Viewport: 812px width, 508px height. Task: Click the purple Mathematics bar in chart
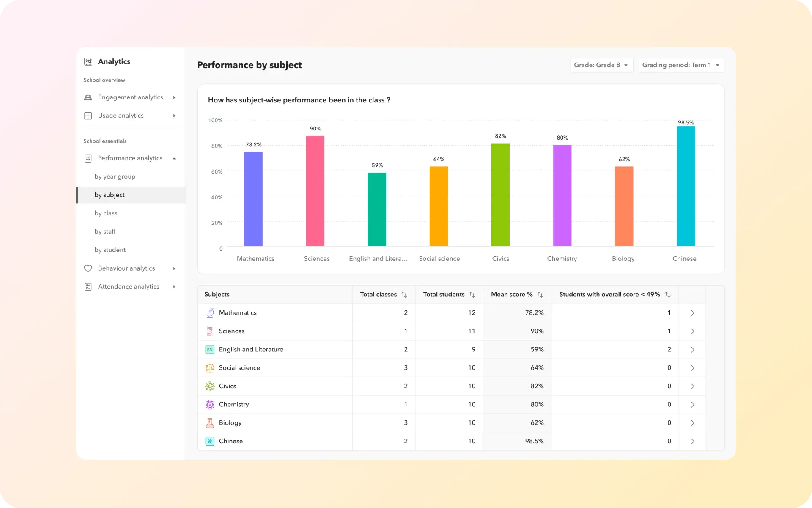coord(253,199)
